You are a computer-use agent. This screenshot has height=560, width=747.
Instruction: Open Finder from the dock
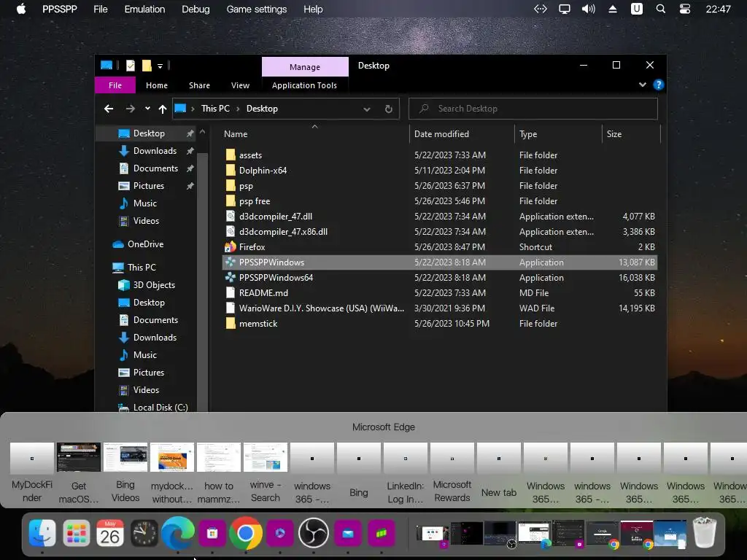coord(42,533)
